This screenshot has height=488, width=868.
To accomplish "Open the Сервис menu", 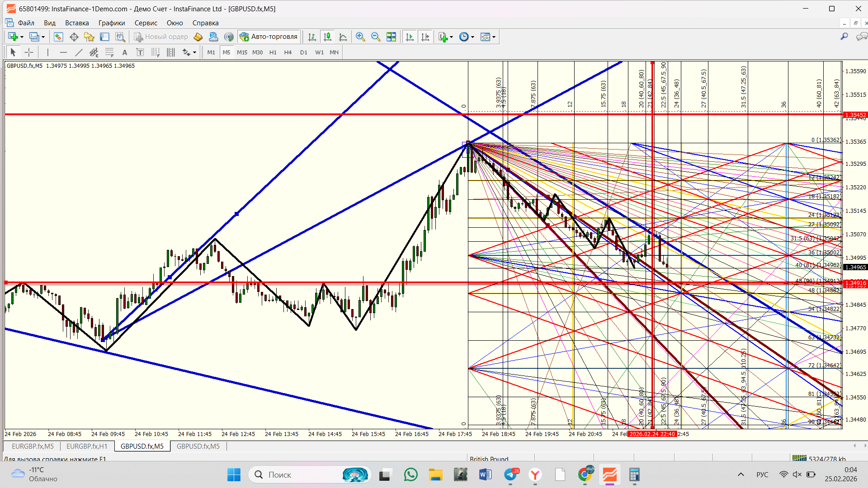I will click(x=146, y=23).
